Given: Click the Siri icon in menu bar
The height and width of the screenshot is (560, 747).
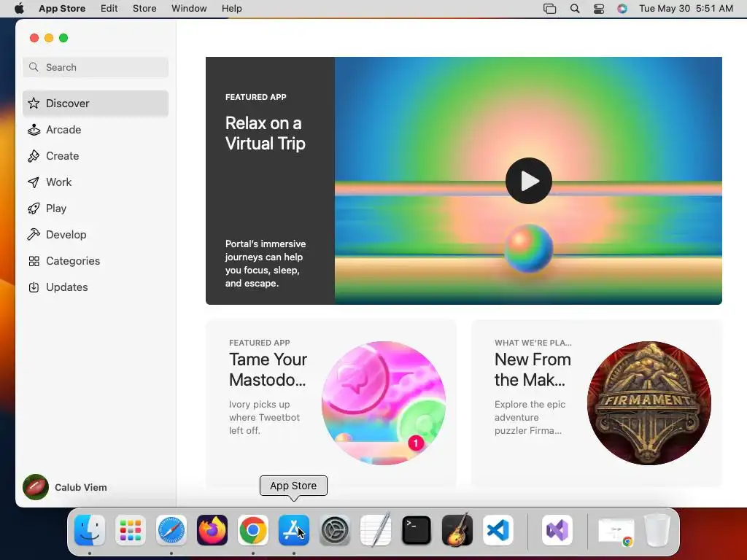Looking at the screenshot, I should [x=622, y=9].
